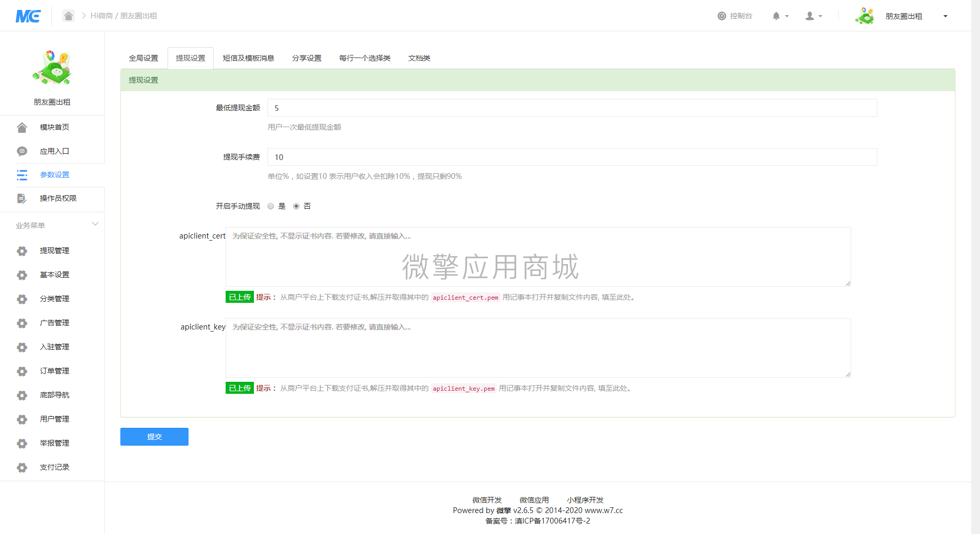This screenshot has height=534, width=980.
Task: Open 提现管理 via its gear icon
Action: 22,251
